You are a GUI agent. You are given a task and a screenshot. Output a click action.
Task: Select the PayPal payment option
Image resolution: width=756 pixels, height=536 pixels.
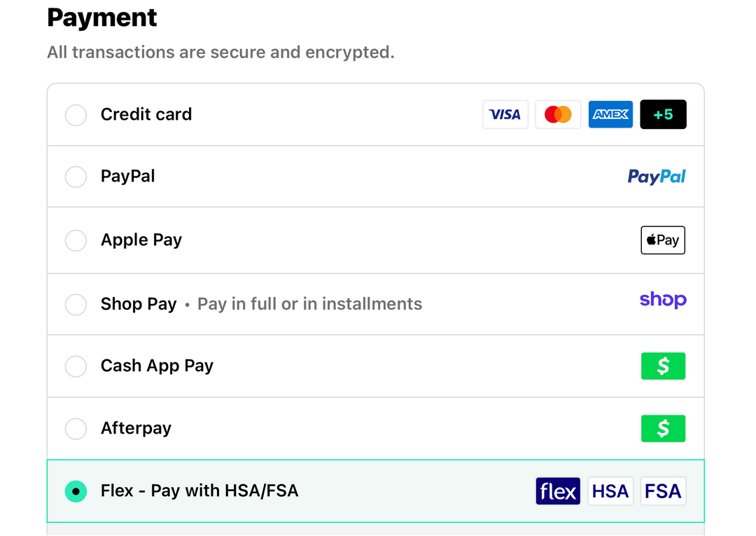pyautogui.click(x=76, y=177)
